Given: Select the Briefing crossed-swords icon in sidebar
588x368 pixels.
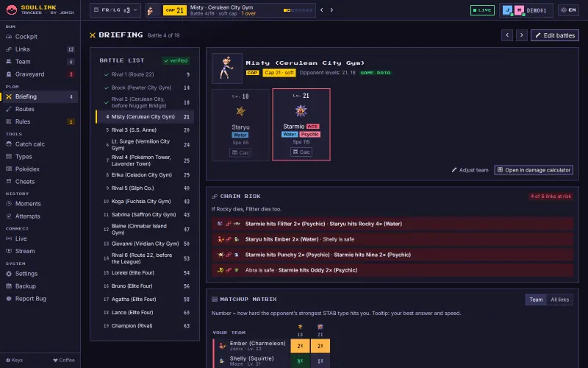Looking at the screenshot, I should pos(9,97).
